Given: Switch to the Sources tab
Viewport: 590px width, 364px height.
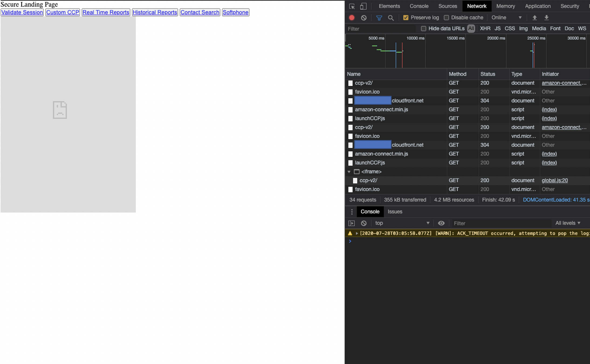Looking at the screenshot, I should pyautogui.click(x=447, y=6).
